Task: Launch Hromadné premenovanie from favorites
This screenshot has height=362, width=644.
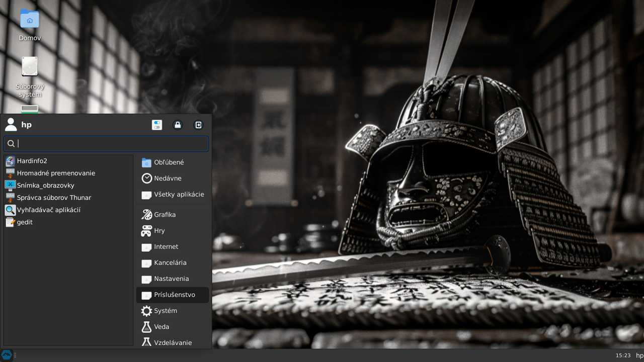Action: pos(68,173)
